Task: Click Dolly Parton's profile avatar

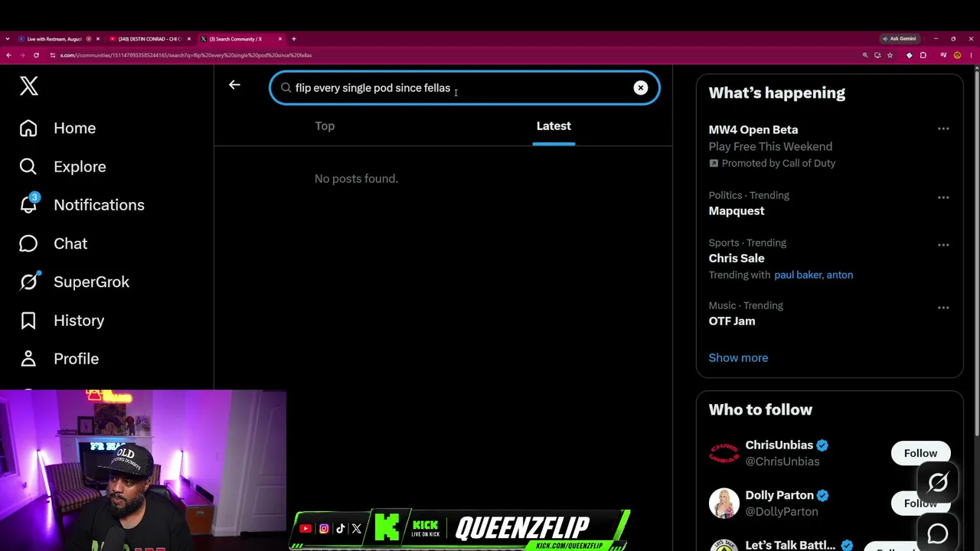Action: (724, 503)
